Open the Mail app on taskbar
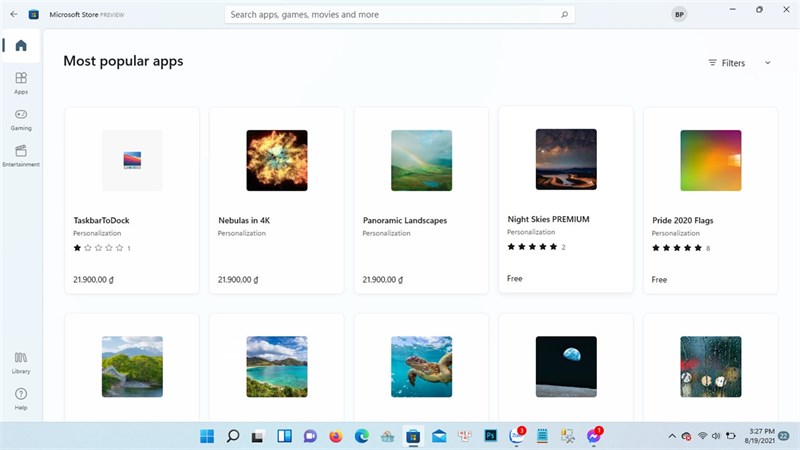Screen dimensions: 800x450 [x=439, y=436]
